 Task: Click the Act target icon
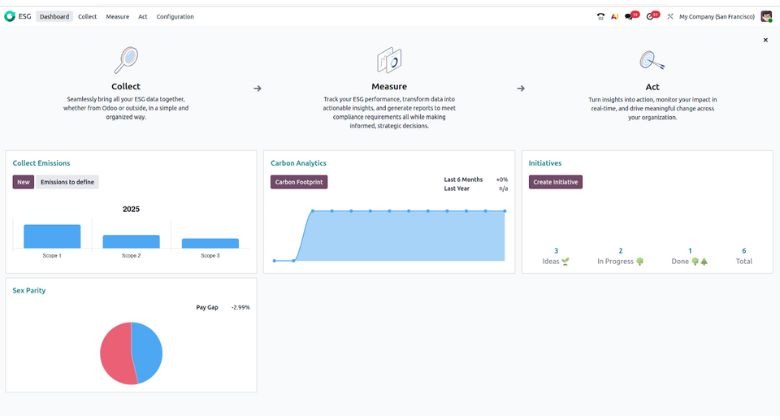pos(652,62)
